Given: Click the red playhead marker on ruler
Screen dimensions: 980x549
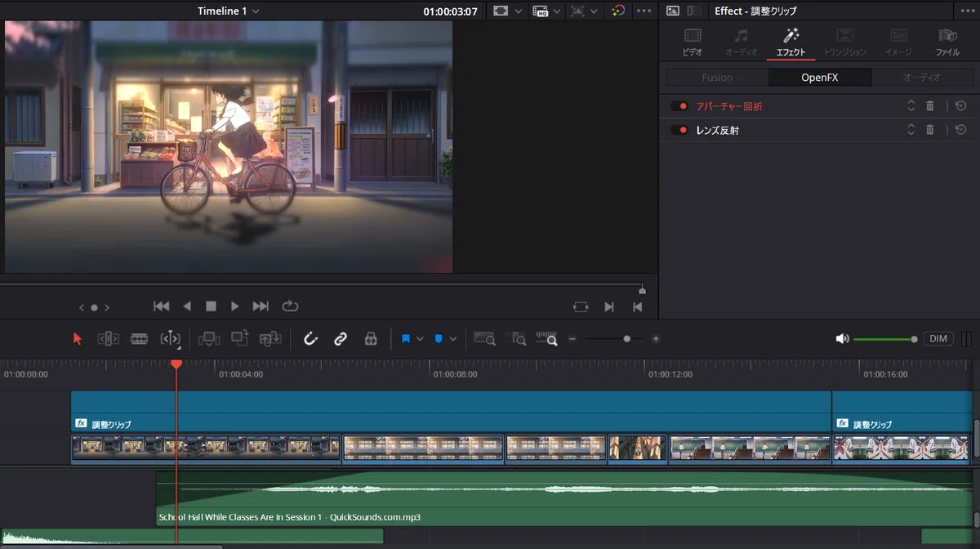Looking at the screenshot, I should [x=176, y=364].
